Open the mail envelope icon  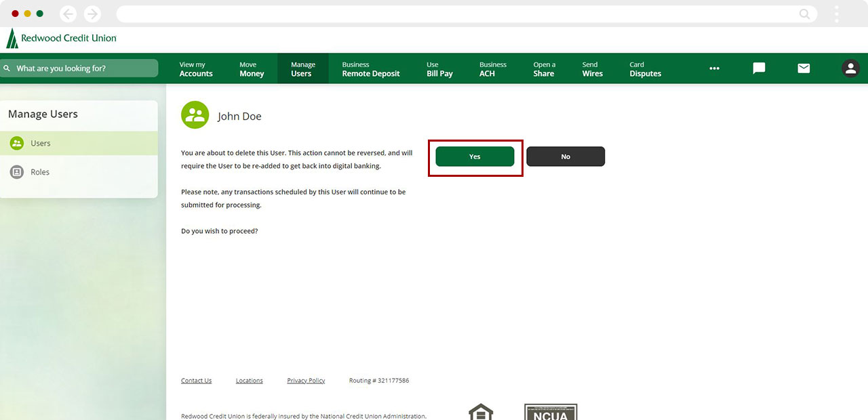(x=804, y=68)
